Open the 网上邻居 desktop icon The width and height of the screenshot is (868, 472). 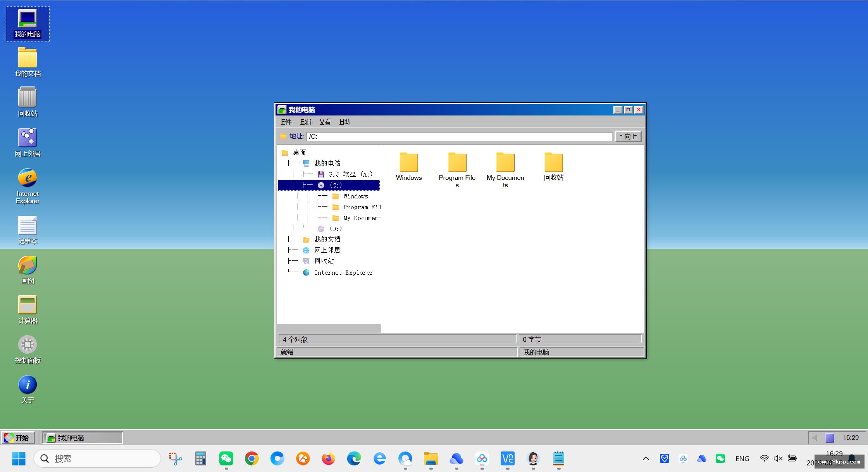[x=28, y=142]
